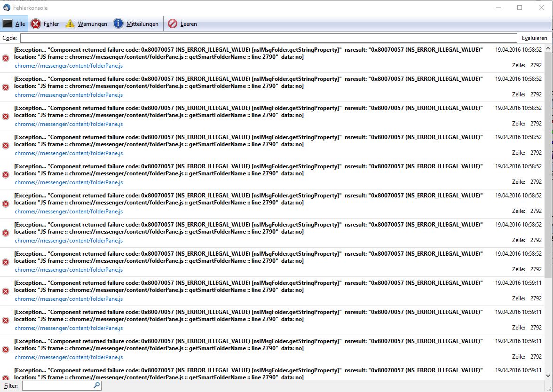Open the topmost entry's folderPane.js link

click(69, 66)
